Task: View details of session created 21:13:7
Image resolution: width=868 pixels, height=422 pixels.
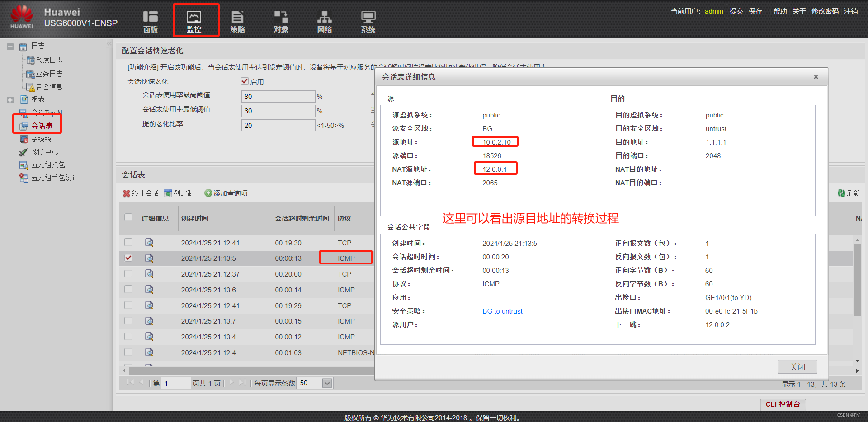Action: [x=149, y=321]
